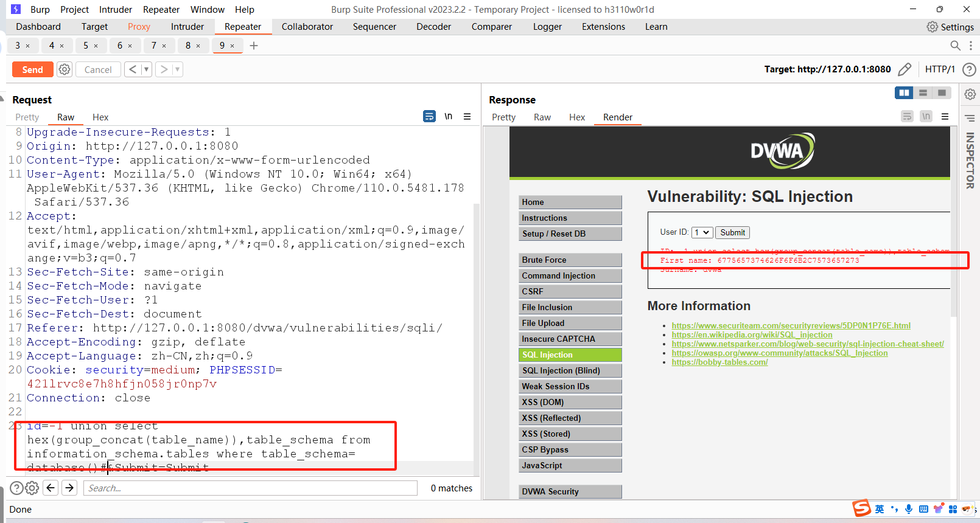980x523 pixels.
Task: Open Burp Settings
Action: pyautogui.click(x=950, y=27)
